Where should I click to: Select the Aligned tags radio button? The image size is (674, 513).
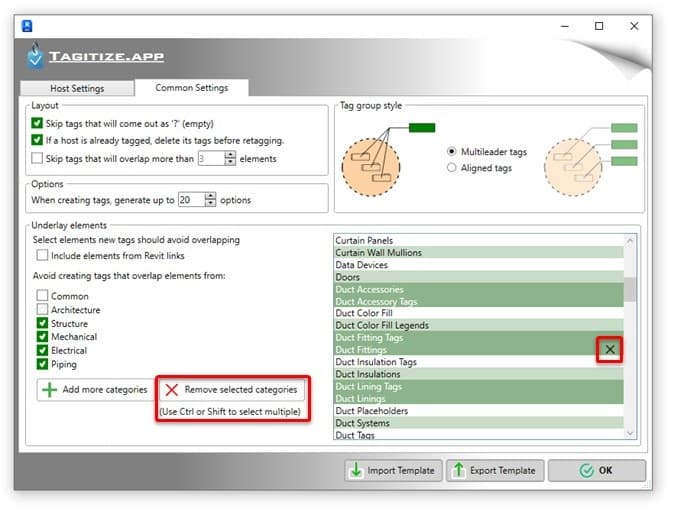pyautogui.click(x=451, y=168)
